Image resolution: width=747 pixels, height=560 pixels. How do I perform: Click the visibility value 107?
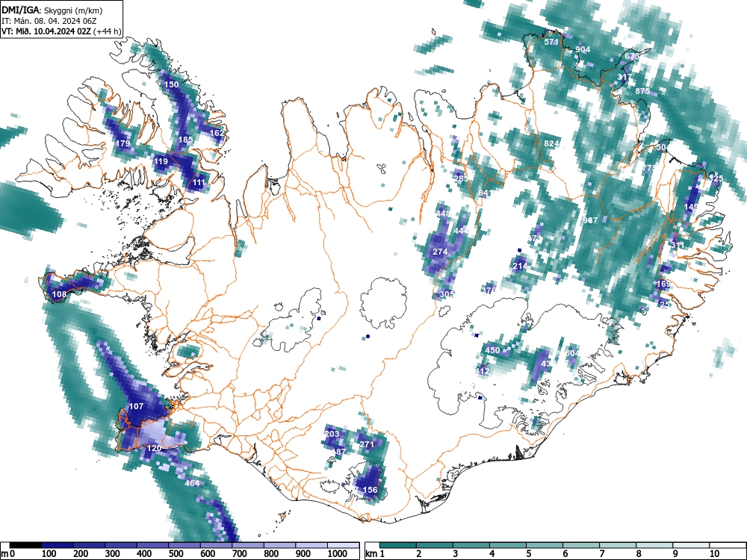tap(136, 406)
